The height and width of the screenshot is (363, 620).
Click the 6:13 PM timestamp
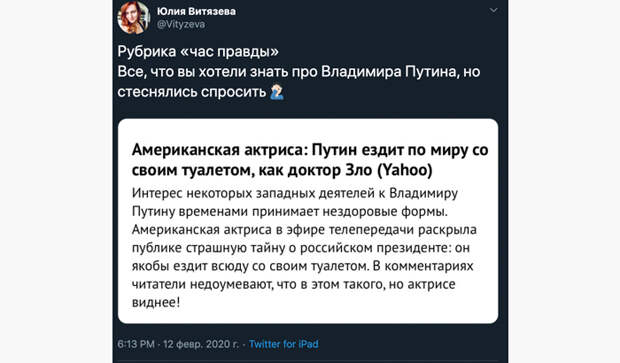(136, 344)
